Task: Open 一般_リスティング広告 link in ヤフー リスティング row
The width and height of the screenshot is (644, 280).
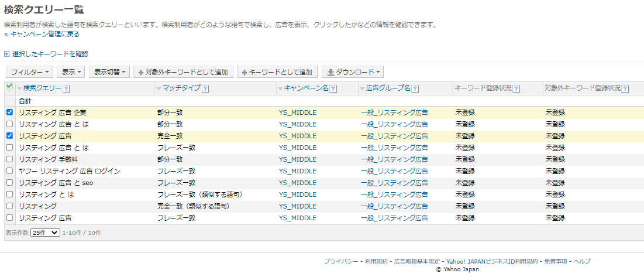Action: click(395, 170)
